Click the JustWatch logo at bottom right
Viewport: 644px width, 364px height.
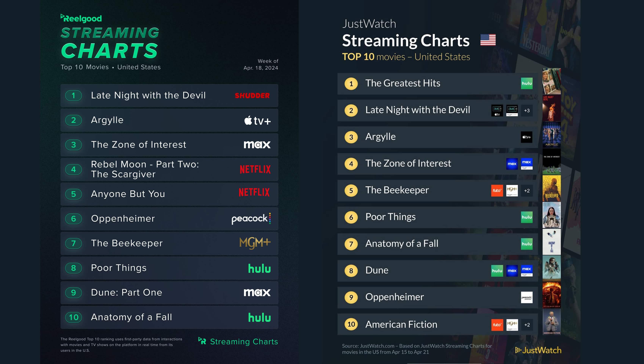[538, 350]
